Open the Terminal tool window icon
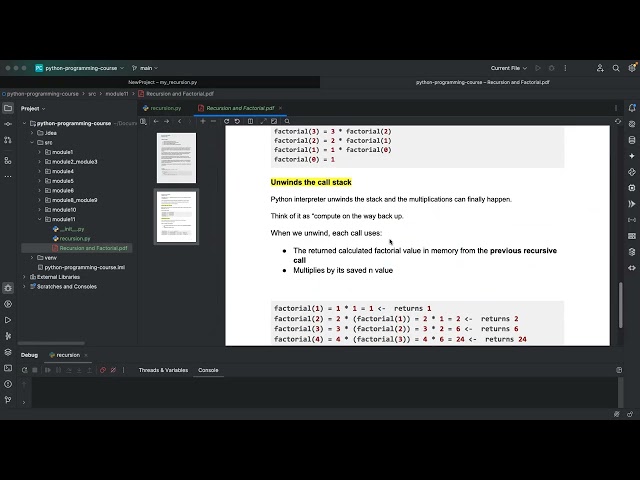 tap(8, 368)
